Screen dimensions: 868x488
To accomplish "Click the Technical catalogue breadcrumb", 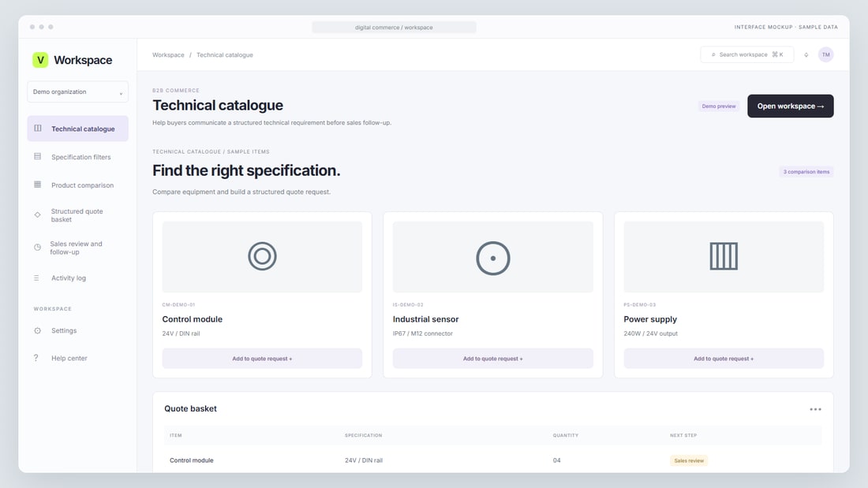I will point(225,54).
